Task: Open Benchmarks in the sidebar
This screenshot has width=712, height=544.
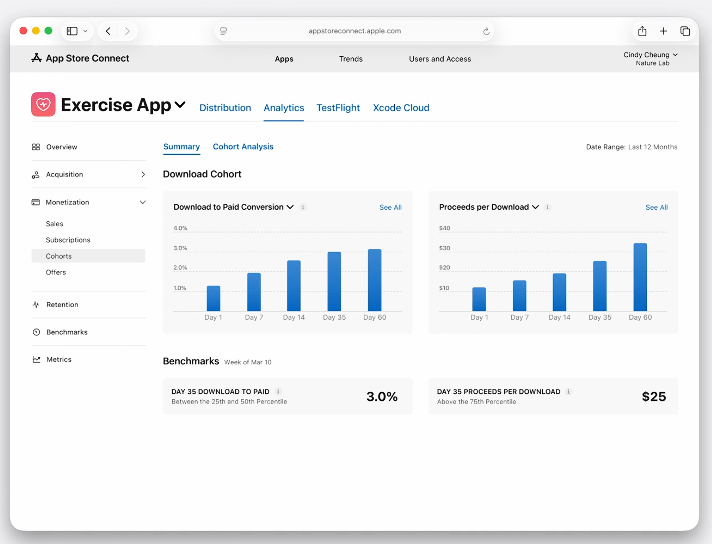Action: click(x=67, y=332)
